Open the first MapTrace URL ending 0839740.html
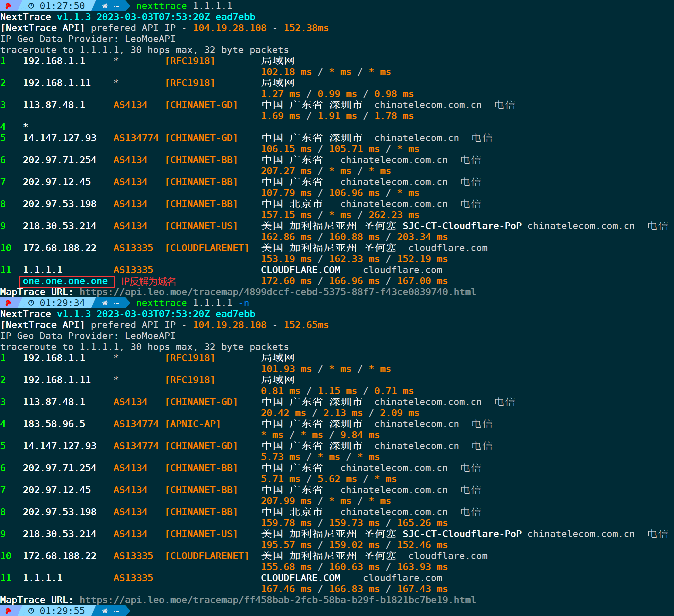The width and height of the screenshot is (674, 616). pyautogui.click(x=277, y=292)
